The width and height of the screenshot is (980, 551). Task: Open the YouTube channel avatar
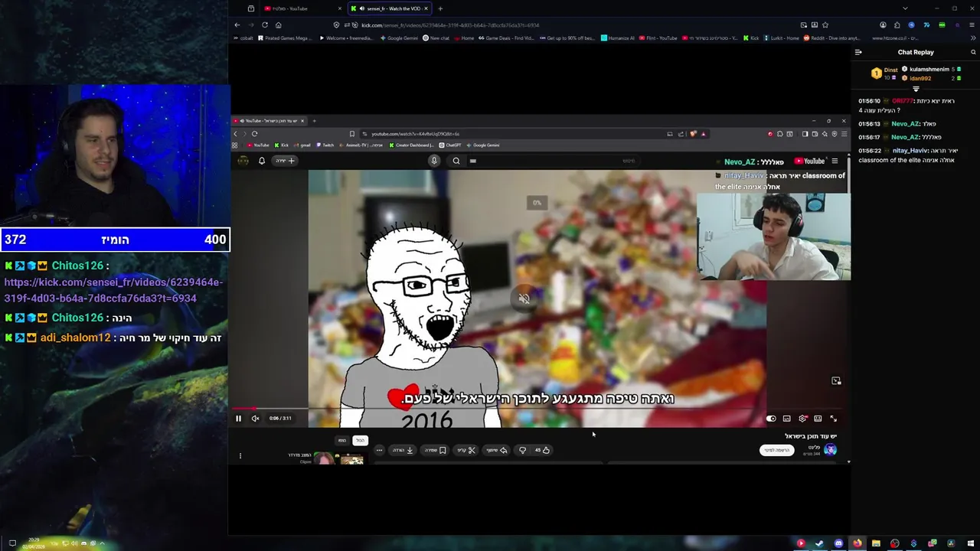click(x=831, y=450)
